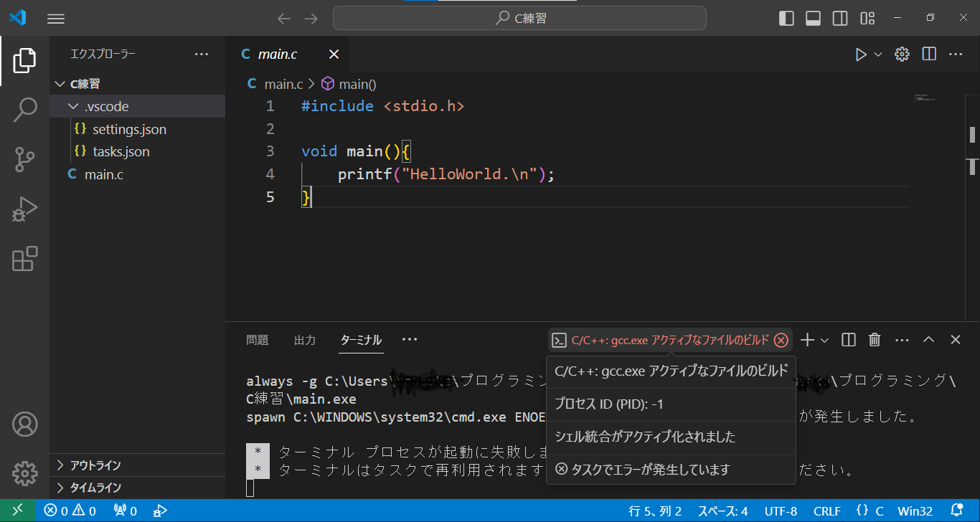Viewport: 980px width, 522px height.
Task: Split the terminal
Action: coord(848,339)
